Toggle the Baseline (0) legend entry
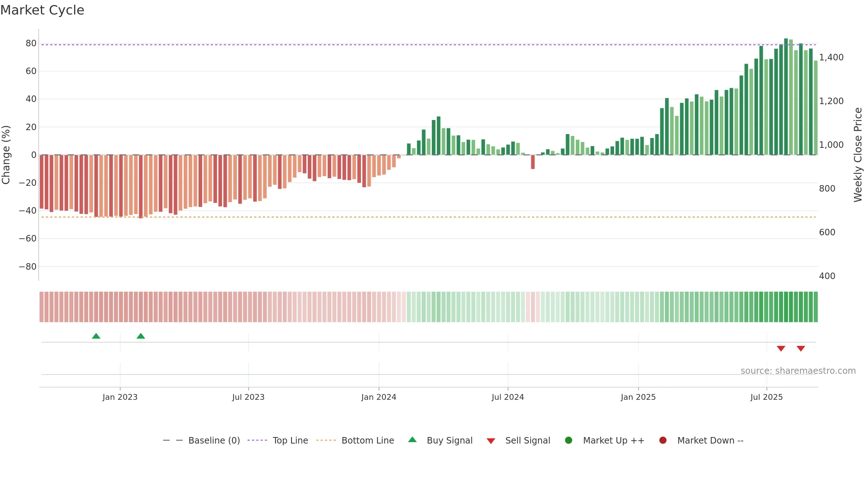868x488 pixels. (x=201, y=440)
